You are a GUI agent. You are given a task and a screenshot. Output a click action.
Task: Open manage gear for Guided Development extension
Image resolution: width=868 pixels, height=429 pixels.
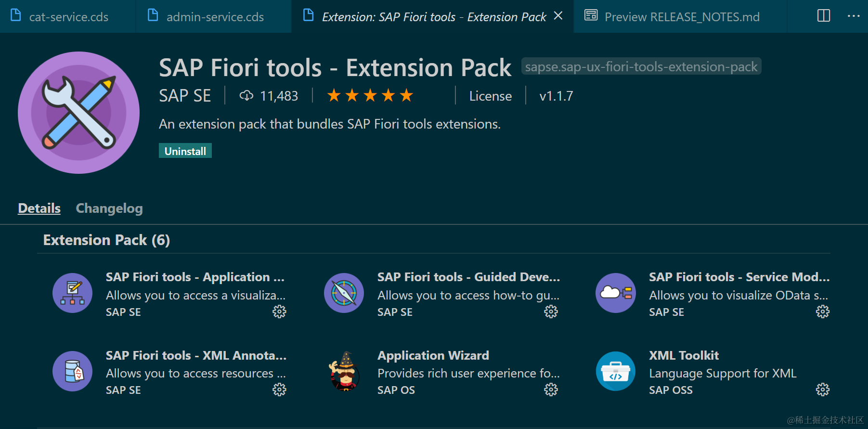click(x=551, y=312)
